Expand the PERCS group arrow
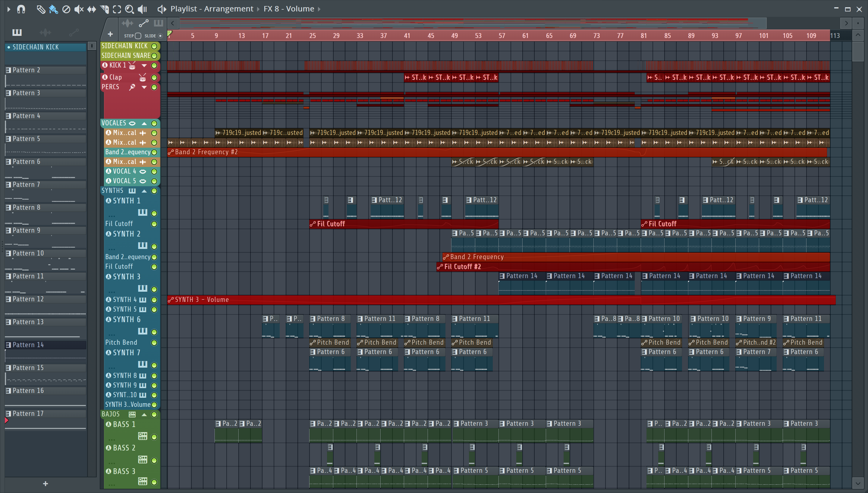The image size is (868, 493). (x=144, y=87)
